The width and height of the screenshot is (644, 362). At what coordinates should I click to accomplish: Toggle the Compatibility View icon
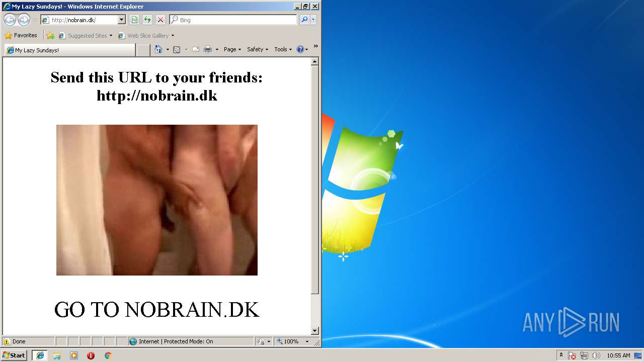[134, 20]
